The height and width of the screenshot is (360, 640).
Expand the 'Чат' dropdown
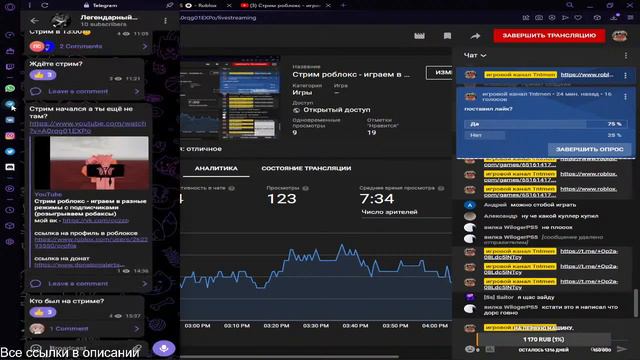475,55
